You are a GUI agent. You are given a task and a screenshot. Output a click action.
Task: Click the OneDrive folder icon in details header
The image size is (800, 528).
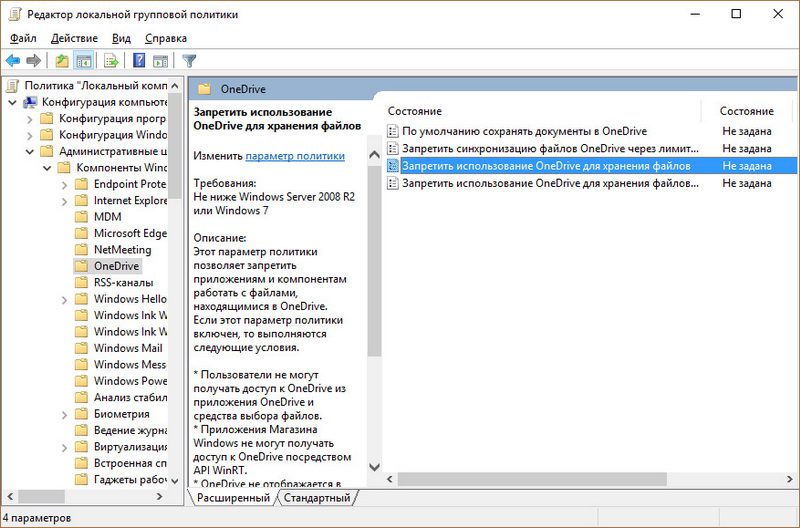[205, 89]
